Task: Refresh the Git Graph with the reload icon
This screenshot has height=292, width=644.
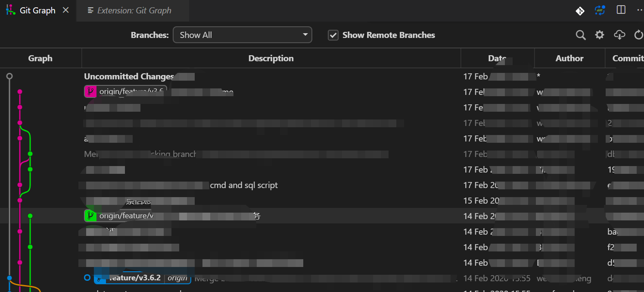Action: tap(638, 35)
